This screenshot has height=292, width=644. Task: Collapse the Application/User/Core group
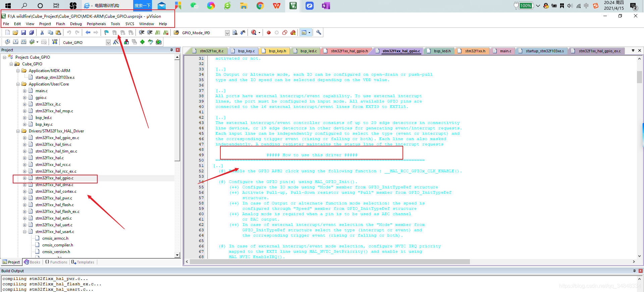coord(18,84)
